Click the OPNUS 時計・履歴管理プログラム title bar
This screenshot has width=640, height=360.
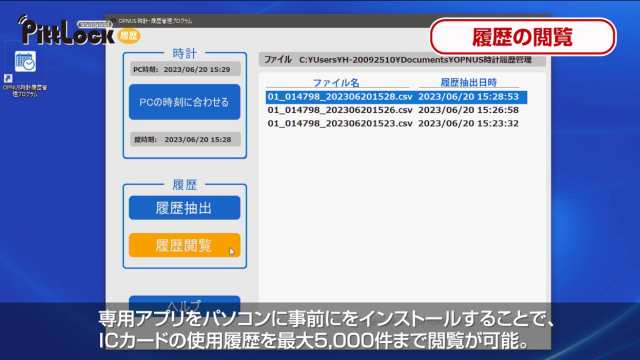tap(328, 21)
